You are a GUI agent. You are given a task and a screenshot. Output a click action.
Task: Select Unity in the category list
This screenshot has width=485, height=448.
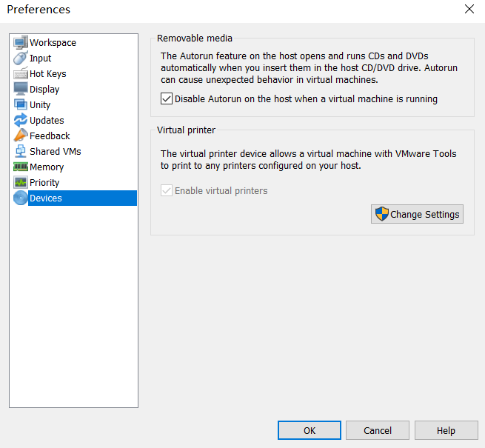40,105
